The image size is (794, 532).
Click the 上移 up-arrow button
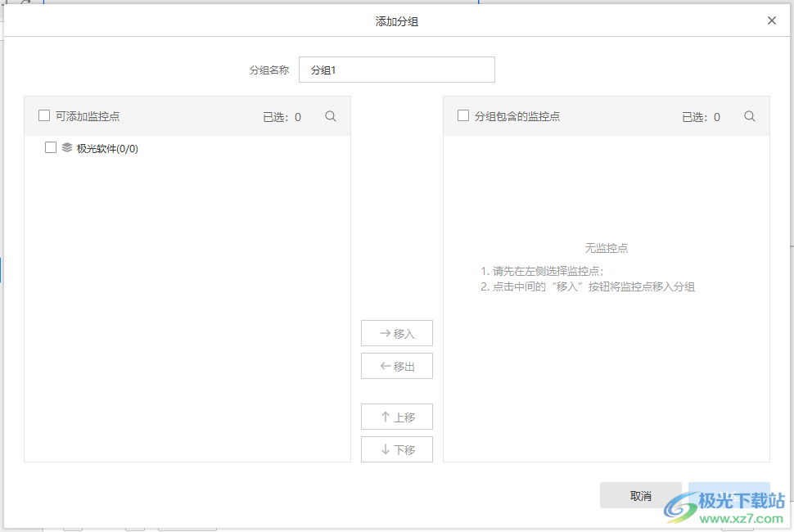396,417
